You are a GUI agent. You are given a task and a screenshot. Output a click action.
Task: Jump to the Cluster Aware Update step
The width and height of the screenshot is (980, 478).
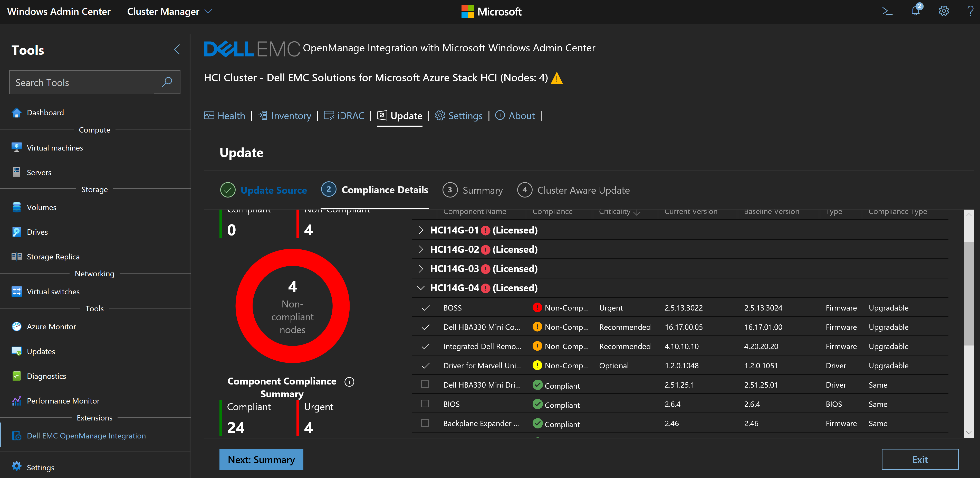573,190
